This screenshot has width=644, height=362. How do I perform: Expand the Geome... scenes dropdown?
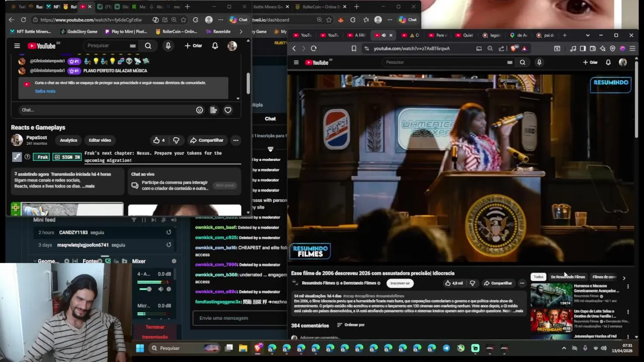35,261
